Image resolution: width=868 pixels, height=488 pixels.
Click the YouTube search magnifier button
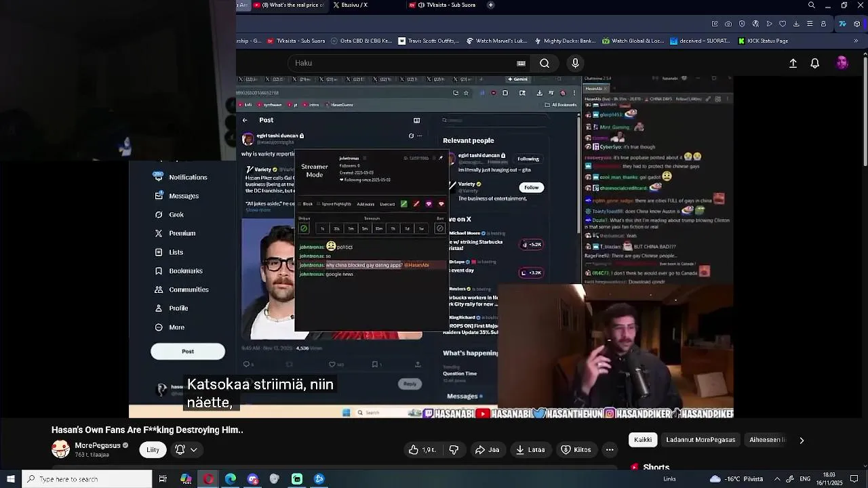[545, 63]
